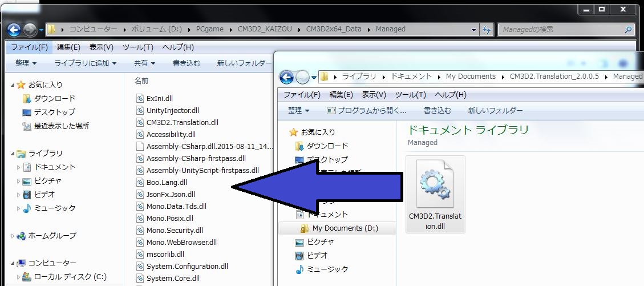The image size is (644, 286).
Task: Open 整理 dropdown in front window
Action: tap(298, 111)
